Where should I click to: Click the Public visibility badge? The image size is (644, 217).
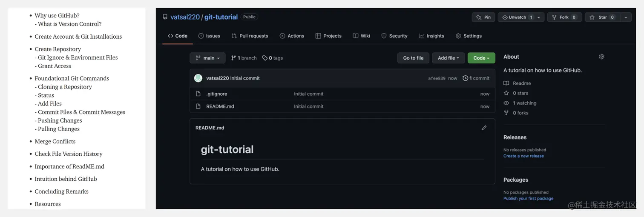[249, 17]
